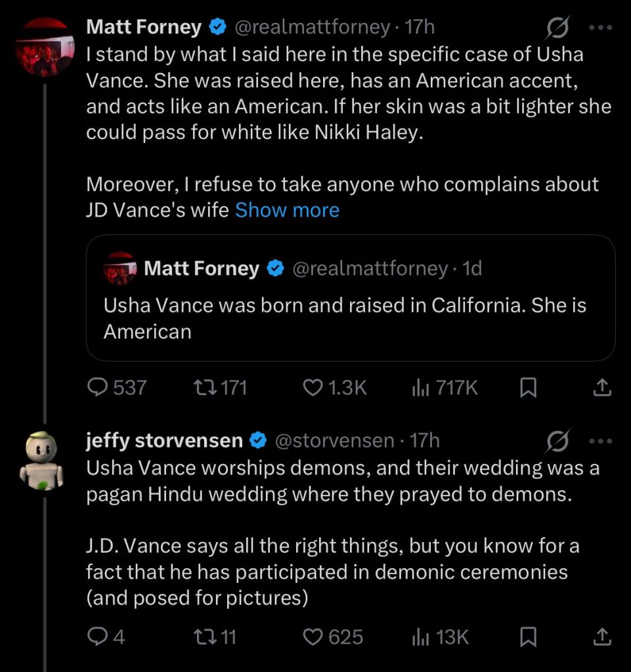Screen dimensions: 631x672
Task: Open more options on jeffy storvensen's post
Action: (600, 440)
